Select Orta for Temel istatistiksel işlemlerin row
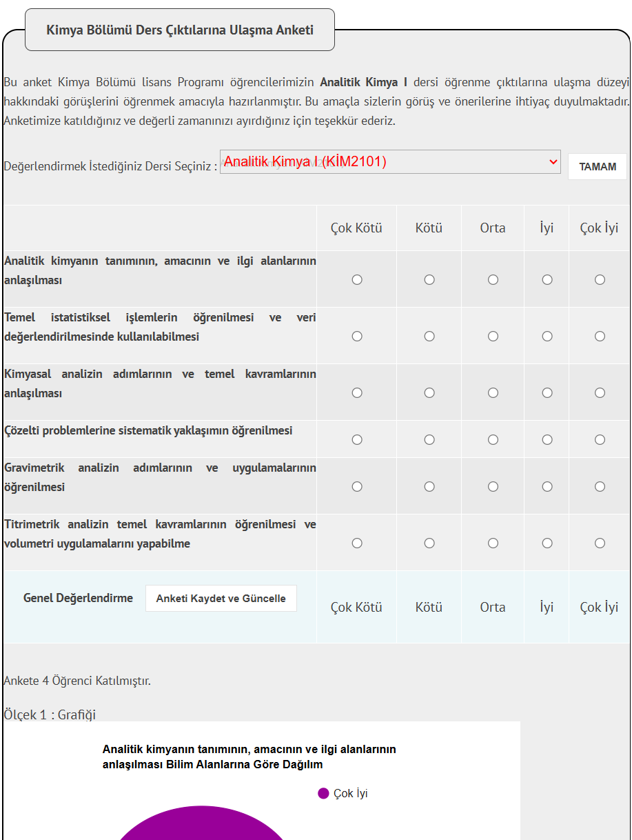 pos(493,337)
